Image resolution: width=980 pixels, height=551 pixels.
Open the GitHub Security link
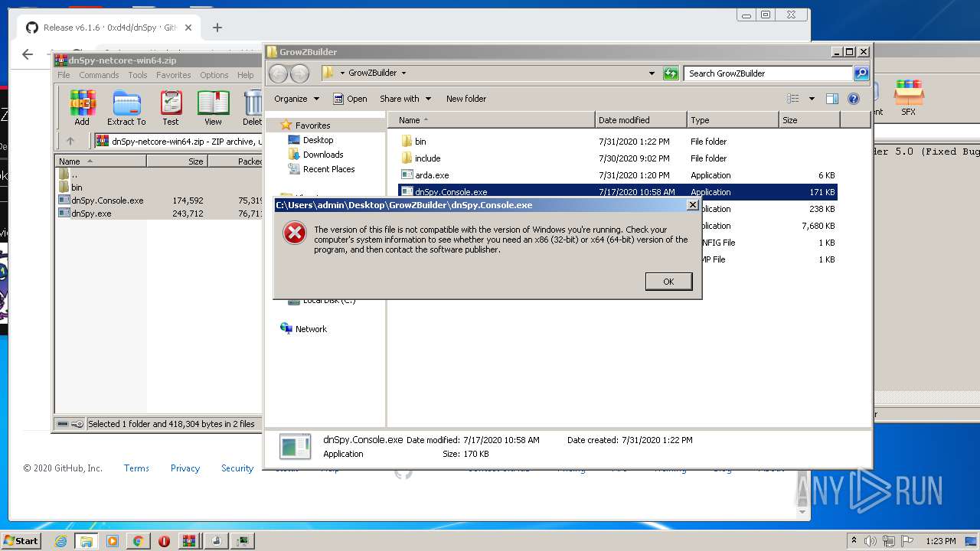point(237,468)
